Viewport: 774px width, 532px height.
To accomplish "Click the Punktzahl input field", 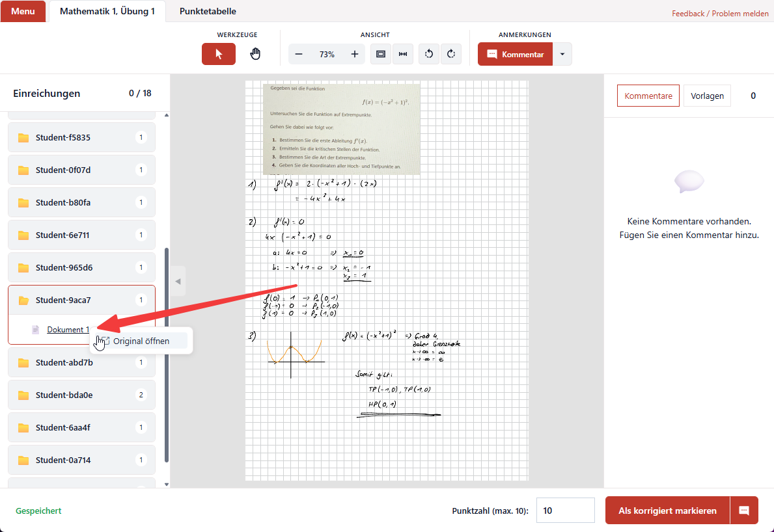I will coord(565,511).
